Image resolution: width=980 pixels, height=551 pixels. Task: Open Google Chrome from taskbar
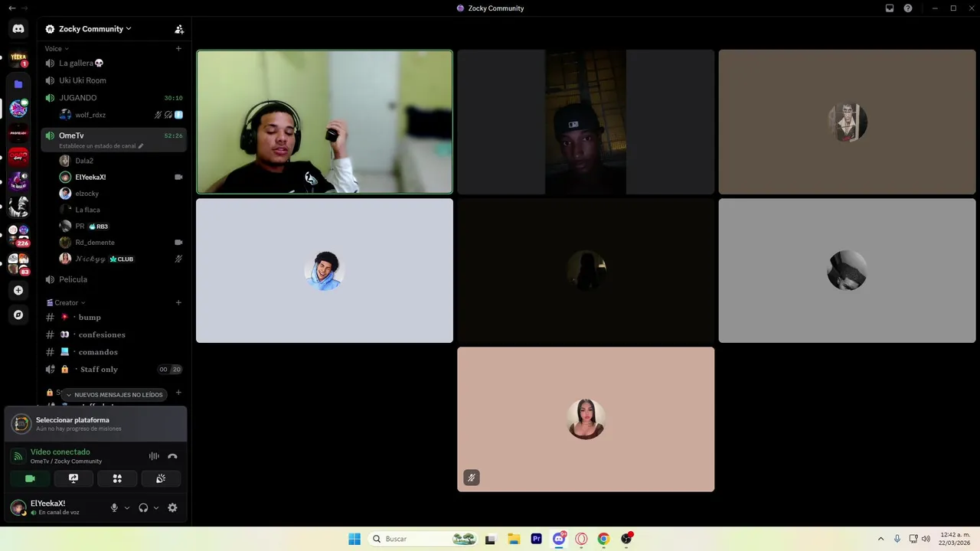(x=603, y=539)
